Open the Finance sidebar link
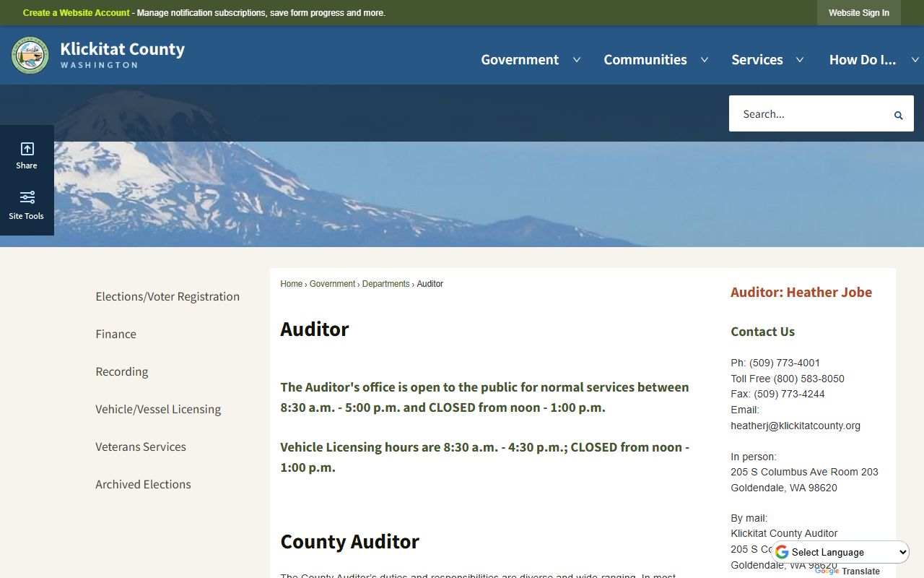 tap(115, 334)
